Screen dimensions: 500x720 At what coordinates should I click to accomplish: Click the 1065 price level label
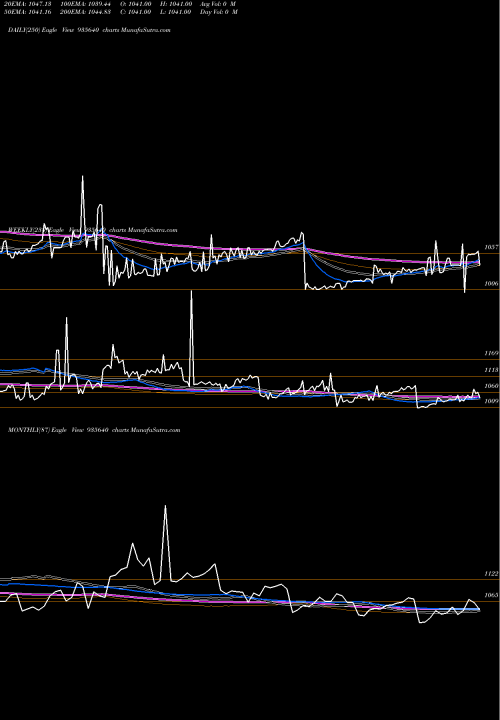click(x=491, y=595)
